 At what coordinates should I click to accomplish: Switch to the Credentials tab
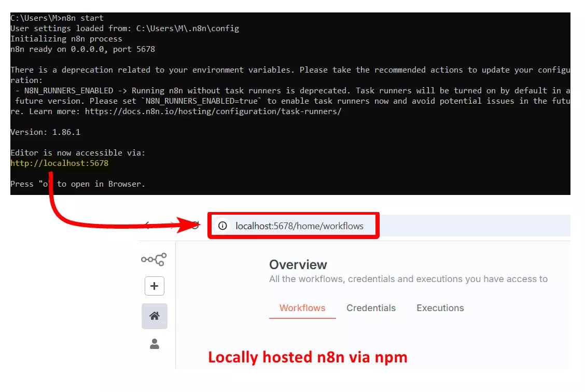tap(371, 308)
